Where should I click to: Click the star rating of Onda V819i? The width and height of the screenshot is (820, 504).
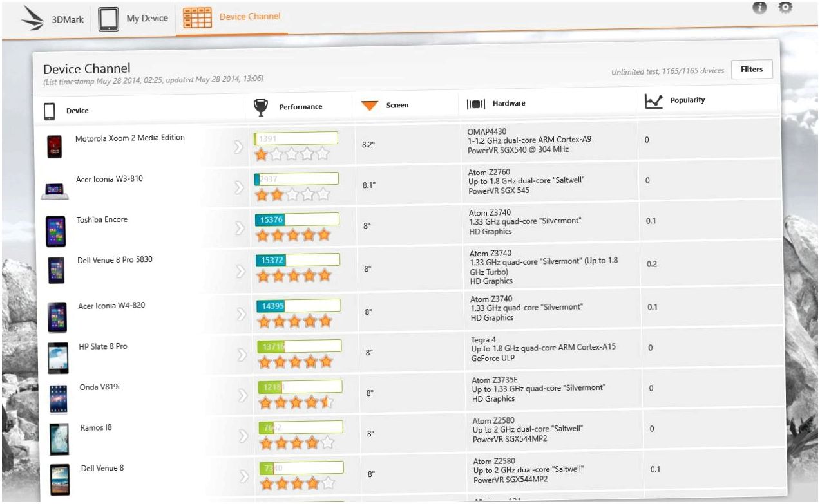[x=296, y=403]
